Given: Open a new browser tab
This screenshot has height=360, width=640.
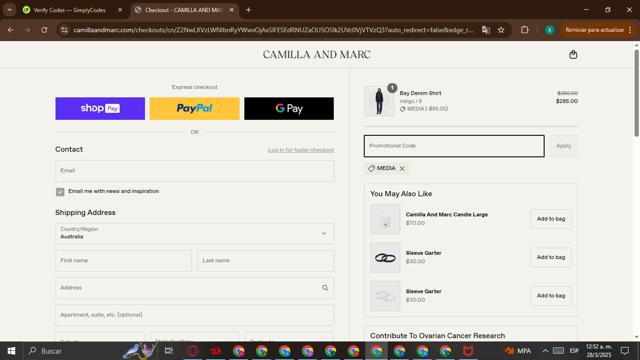Looking at the screenshot, I should point(248,10).
